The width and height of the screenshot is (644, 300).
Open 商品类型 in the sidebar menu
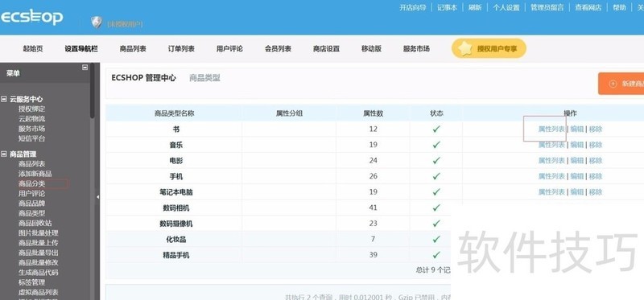click(31, 213)
